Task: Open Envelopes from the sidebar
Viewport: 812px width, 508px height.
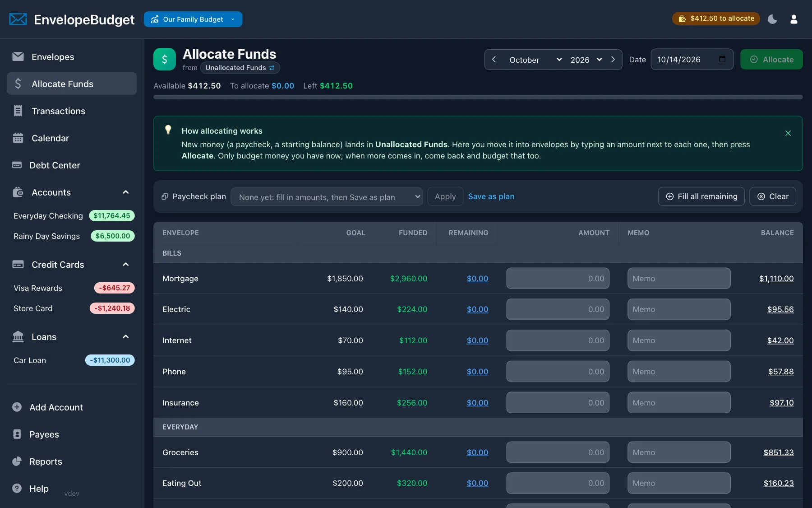Action: [72, 56]
